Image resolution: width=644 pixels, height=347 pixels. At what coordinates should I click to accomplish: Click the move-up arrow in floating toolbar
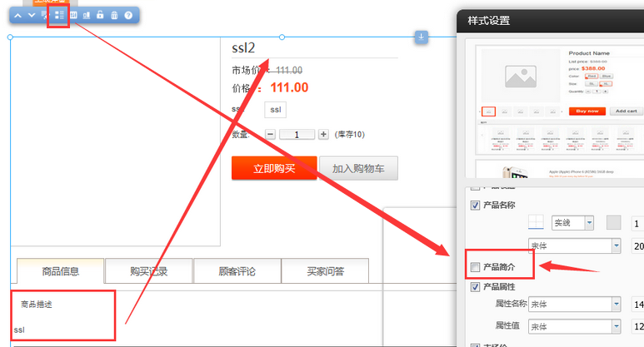[x=17, y=16]
